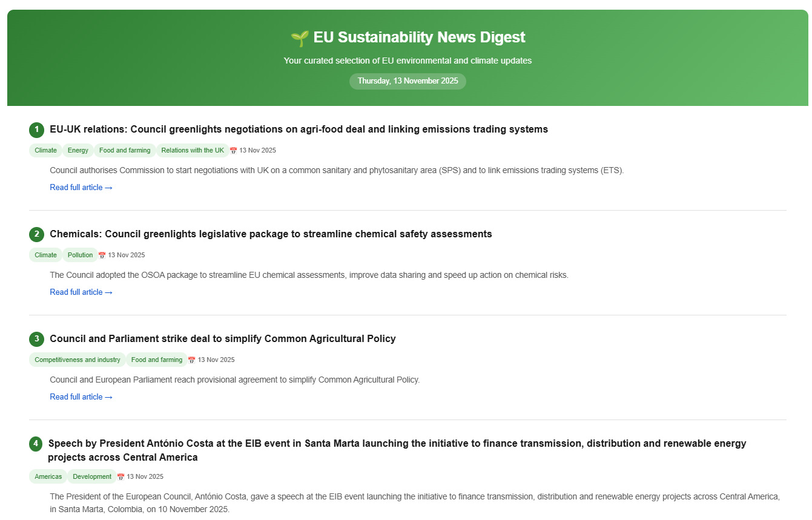Click the Americas tag on article 4
The height and width of the screenshot is (520, 812).
(48, 477)
